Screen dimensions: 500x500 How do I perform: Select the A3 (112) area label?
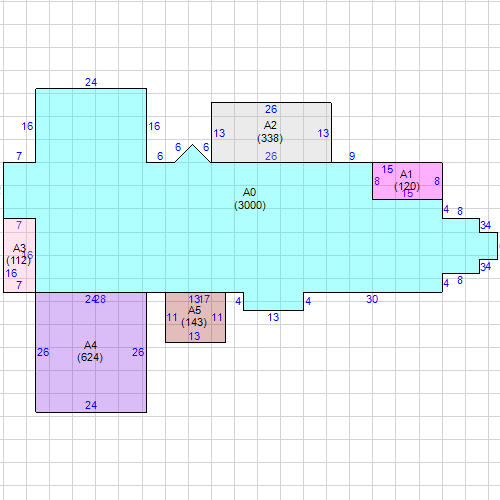[x=19, y=254]
